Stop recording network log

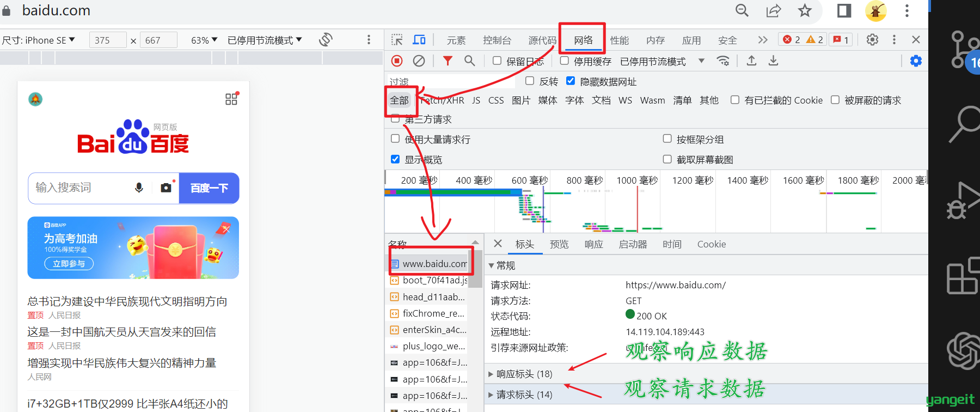point(397,61)
